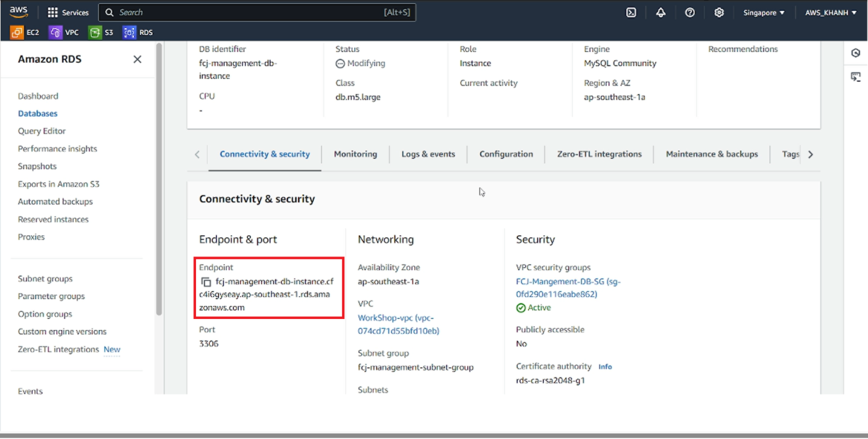Open the info panel icon on right edge
This screenshot has height=439, width=868.
(855, 53)
